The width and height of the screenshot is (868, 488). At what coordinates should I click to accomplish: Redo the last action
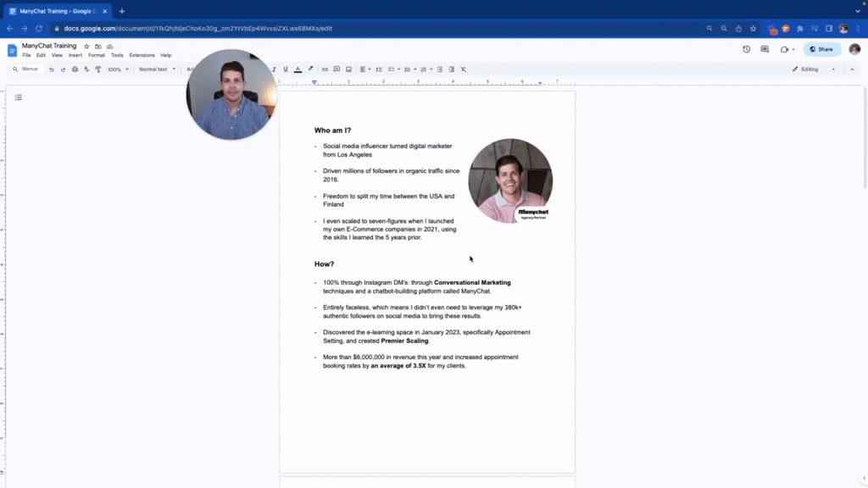tap(63, 69)
